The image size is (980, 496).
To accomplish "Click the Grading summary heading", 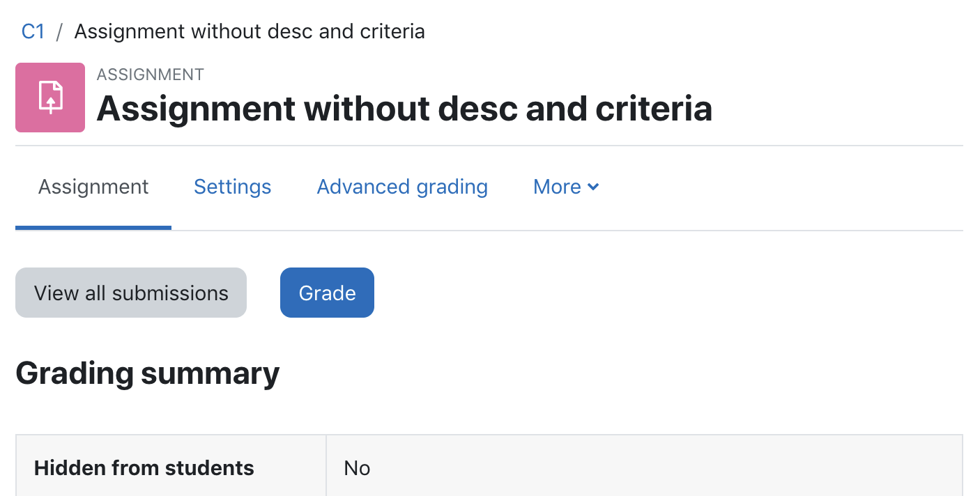I will pyautogui.click(x=148, y=373).
